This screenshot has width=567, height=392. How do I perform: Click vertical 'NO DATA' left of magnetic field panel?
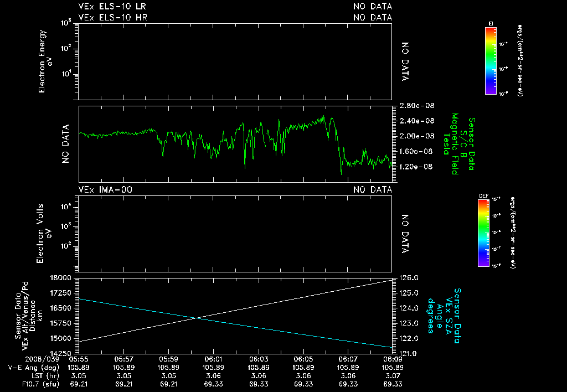[x=65, y=143]
